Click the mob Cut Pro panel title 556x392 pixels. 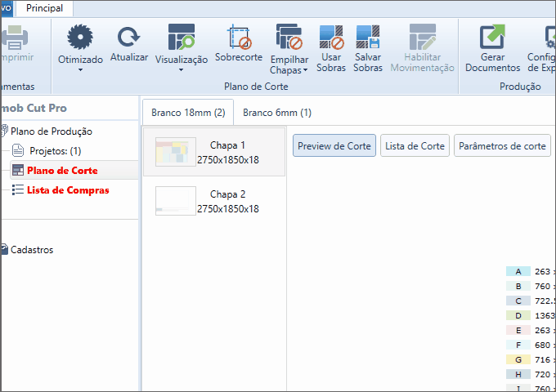click(34, 108)
